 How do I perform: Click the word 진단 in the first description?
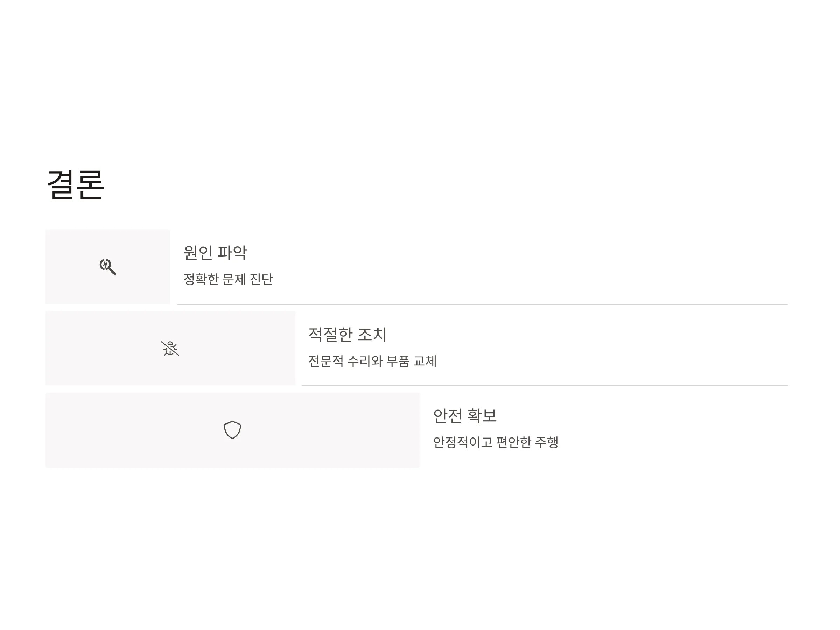261,280
